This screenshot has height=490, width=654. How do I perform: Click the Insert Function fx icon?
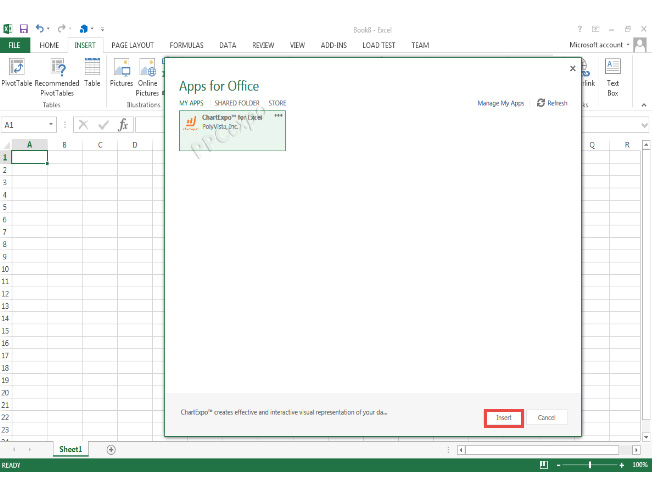point(123,125)
